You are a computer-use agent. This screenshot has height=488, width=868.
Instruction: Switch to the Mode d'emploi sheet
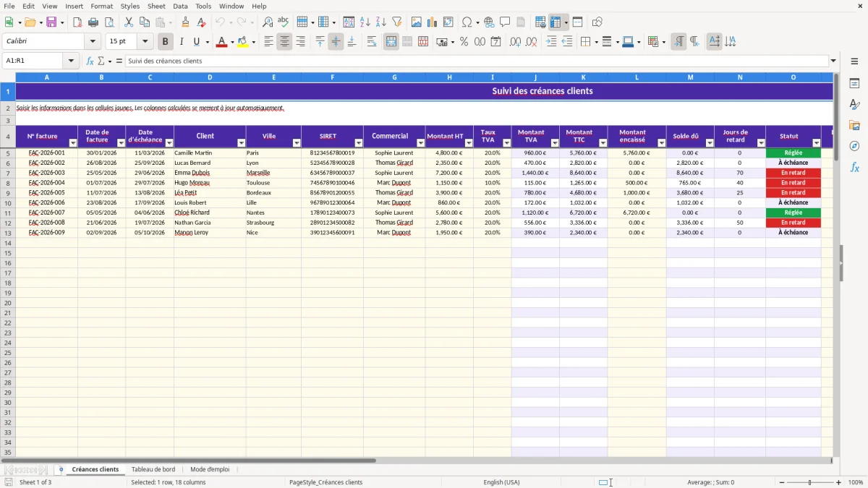coord(210,469)
